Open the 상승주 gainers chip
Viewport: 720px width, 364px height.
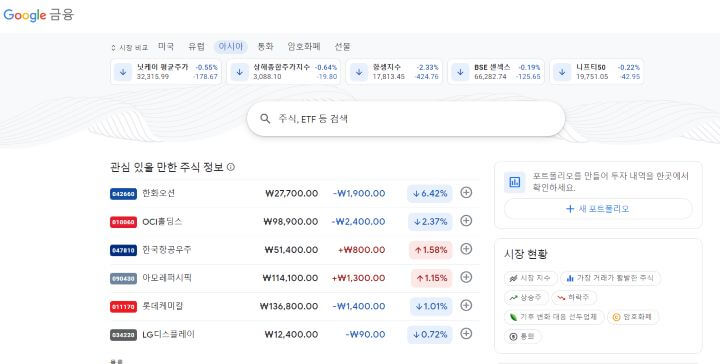[526, 297]
